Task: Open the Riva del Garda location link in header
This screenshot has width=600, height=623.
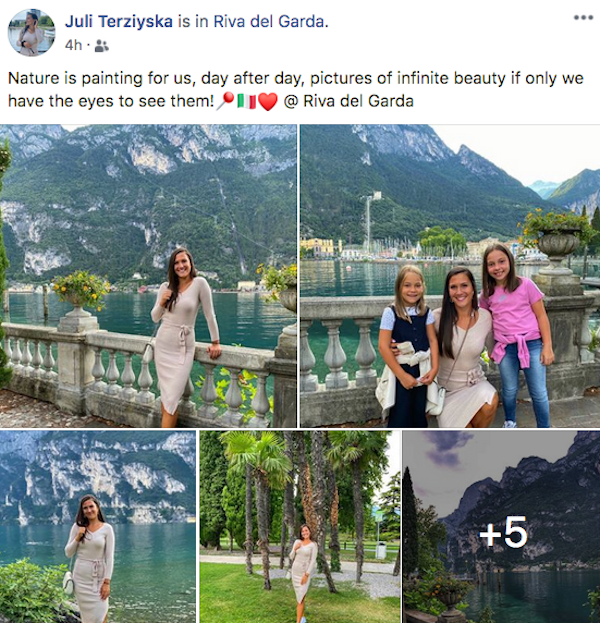Action: pyautogui.click(x=269, y=21)
